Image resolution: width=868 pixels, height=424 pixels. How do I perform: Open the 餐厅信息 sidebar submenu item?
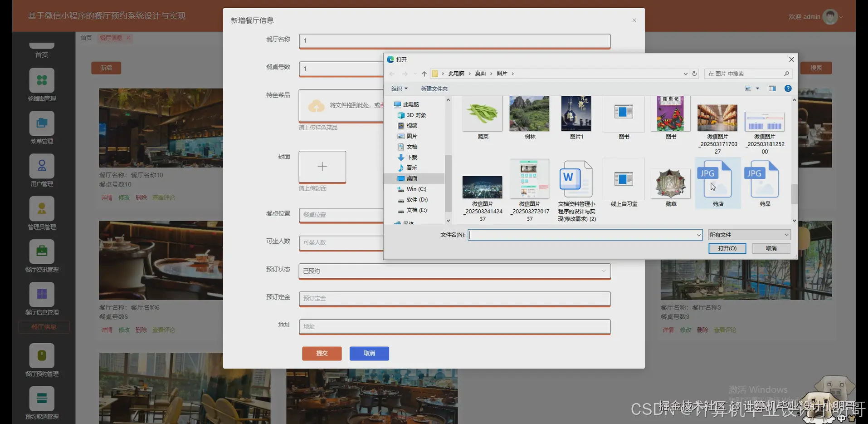(44, 327)
